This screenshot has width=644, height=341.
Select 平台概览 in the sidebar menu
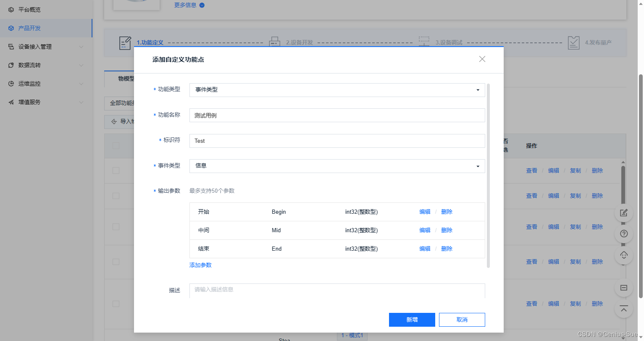click(46, 9)
